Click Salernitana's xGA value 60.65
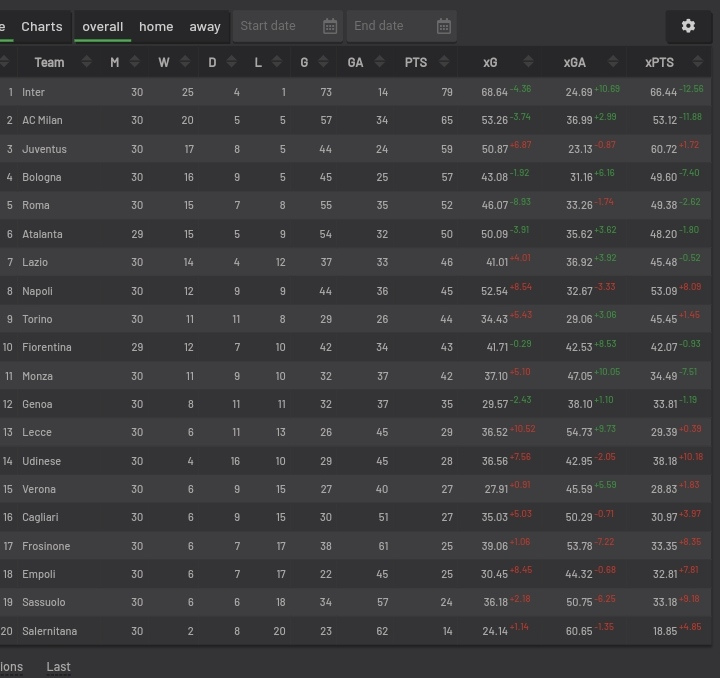 coord(579,631)
